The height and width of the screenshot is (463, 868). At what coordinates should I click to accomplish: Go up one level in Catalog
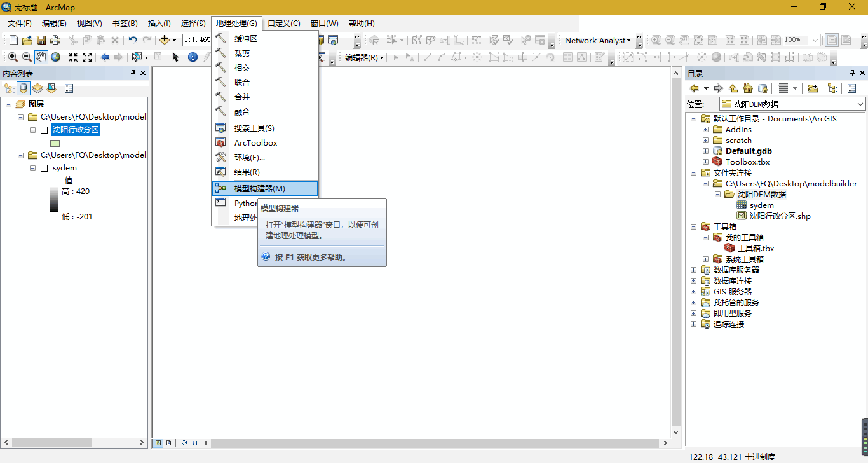[x=733, y=88]
